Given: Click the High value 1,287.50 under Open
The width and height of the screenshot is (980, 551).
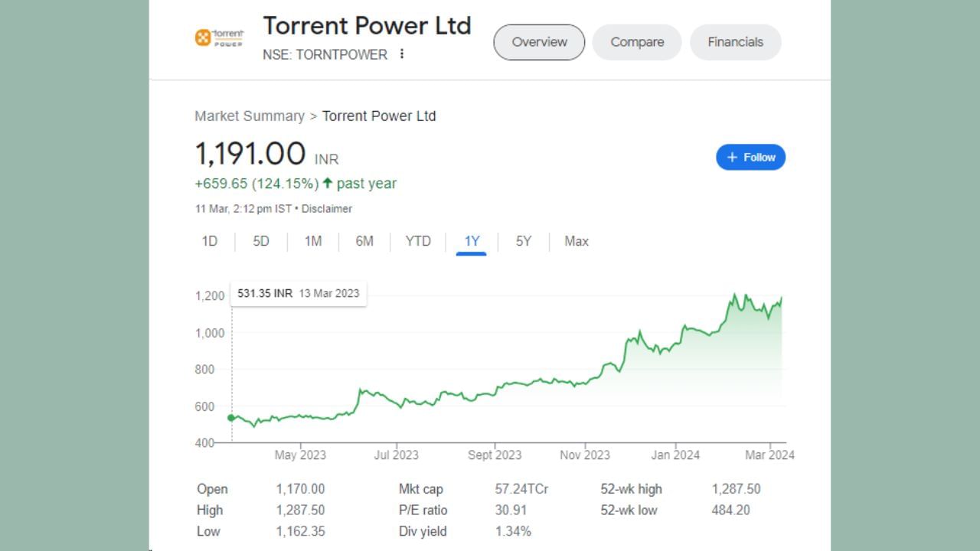Looking at the screenshot, I should [300, 510].
